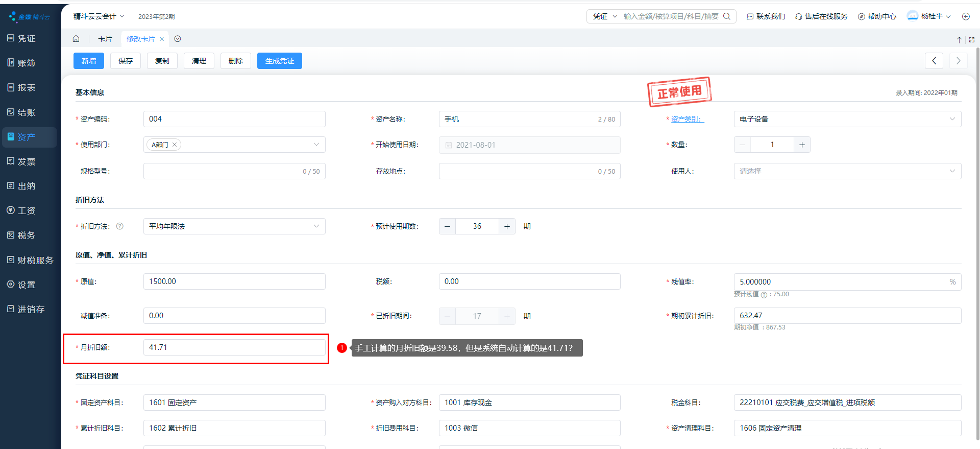Switch to the 卡片 tab
The height and width of the screenshot is (449, 980).
105,39
